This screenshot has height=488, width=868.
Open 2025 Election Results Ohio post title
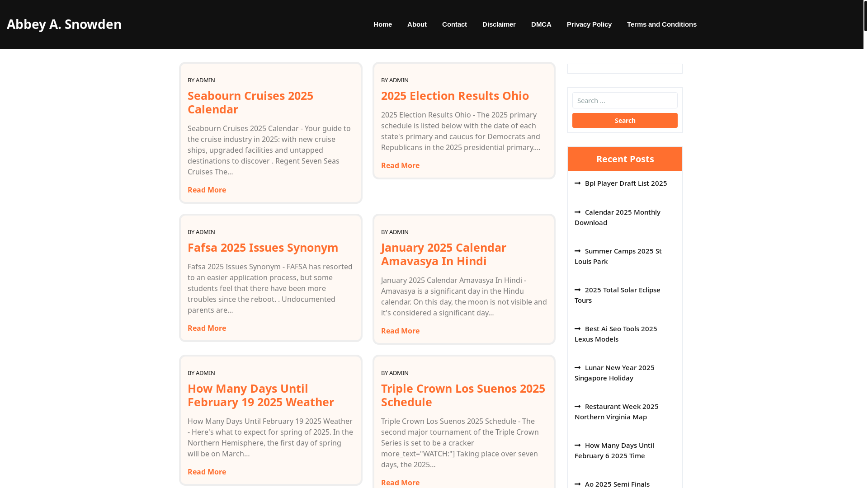click(x=455, y=95)
